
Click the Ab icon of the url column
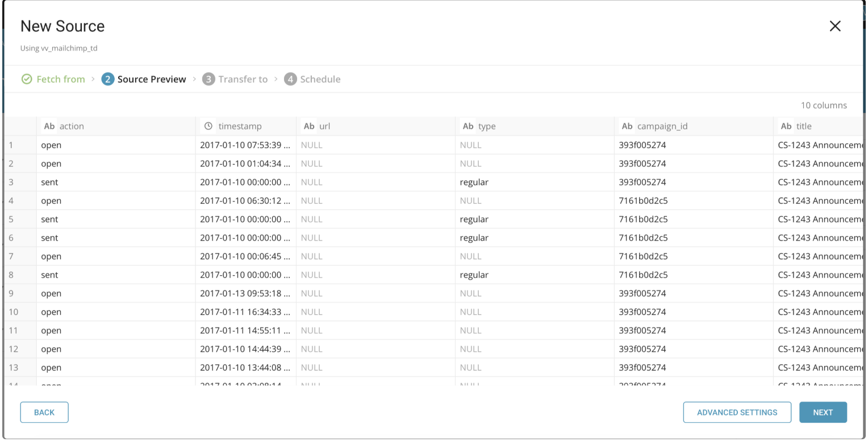[x=309, y=126]
